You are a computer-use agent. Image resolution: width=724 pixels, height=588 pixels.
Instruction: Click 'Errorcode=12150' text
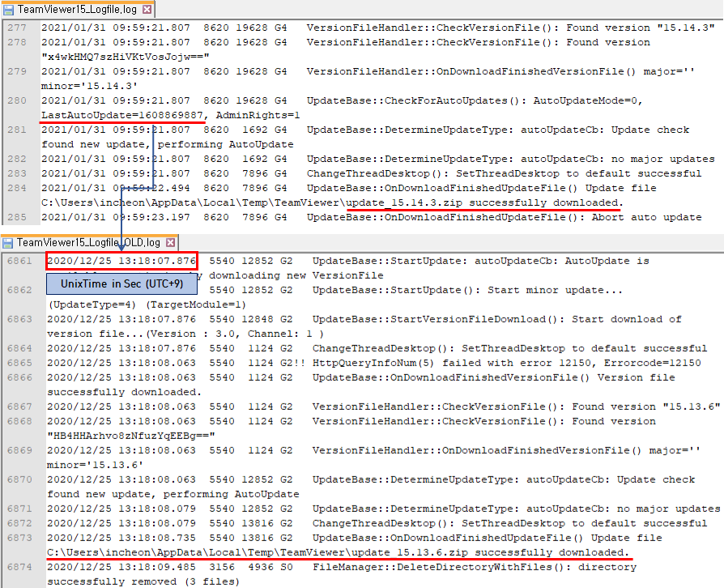pyautogui.click(x=653, y=363)
